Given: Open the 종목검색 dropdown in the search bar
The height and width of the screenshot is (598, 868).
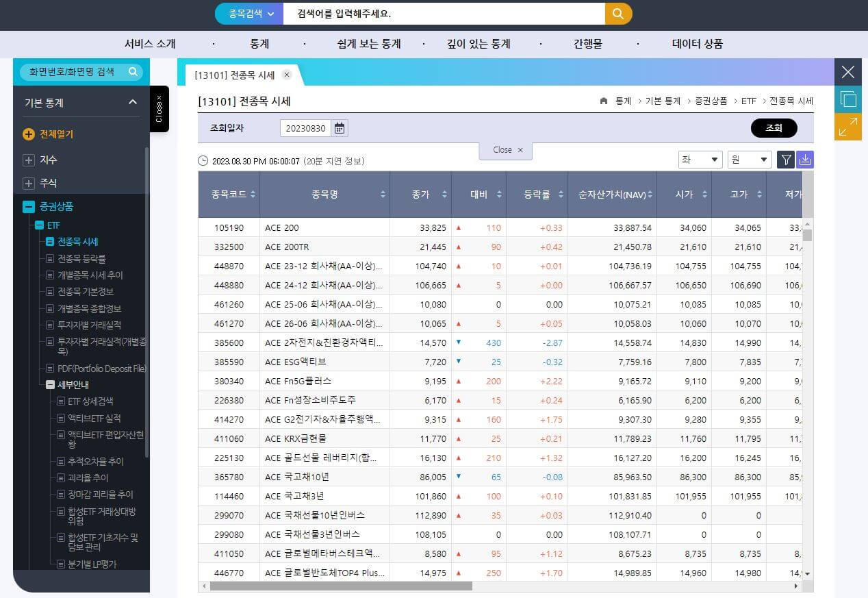Looking at the screenshot, I should (x=247, y=13).
